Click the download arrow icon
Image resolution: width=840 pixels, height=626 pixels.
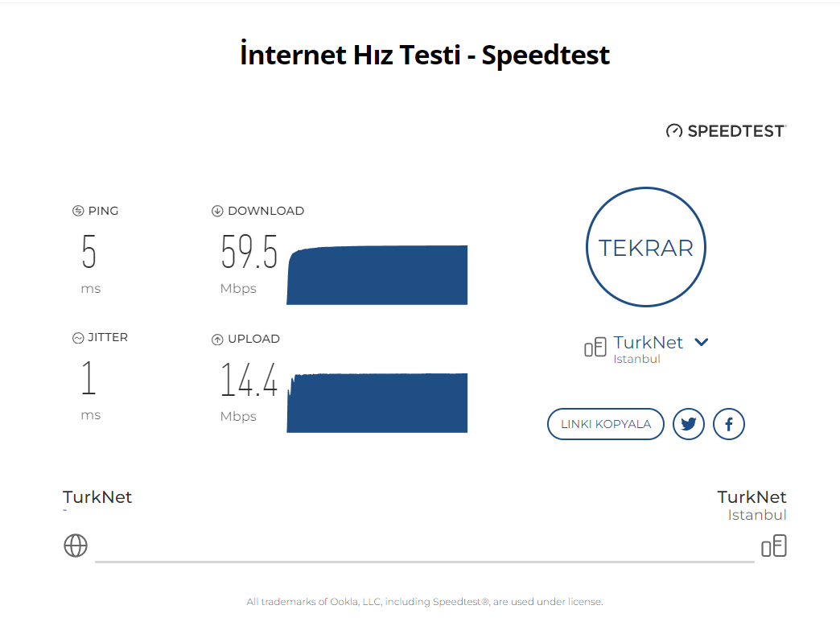point(217,211)
